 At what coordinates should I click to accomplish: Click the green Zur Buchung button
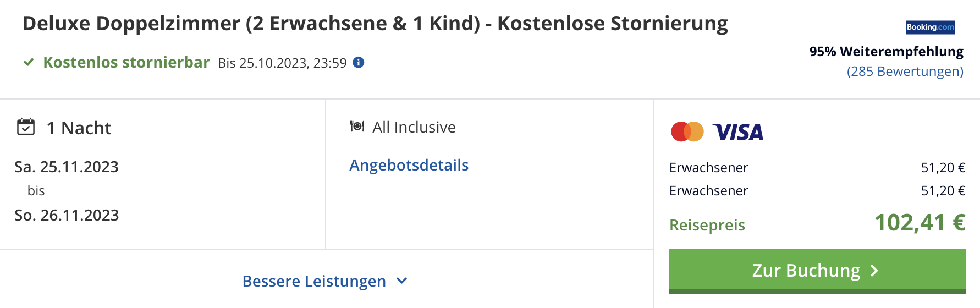point(817,271)
